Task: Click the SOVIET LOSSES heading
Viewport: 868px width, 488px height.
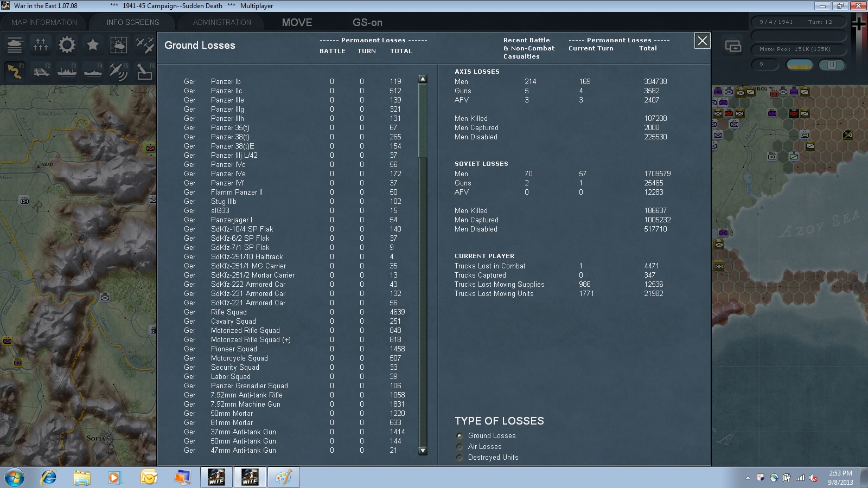Action: (x=481, y=164)
